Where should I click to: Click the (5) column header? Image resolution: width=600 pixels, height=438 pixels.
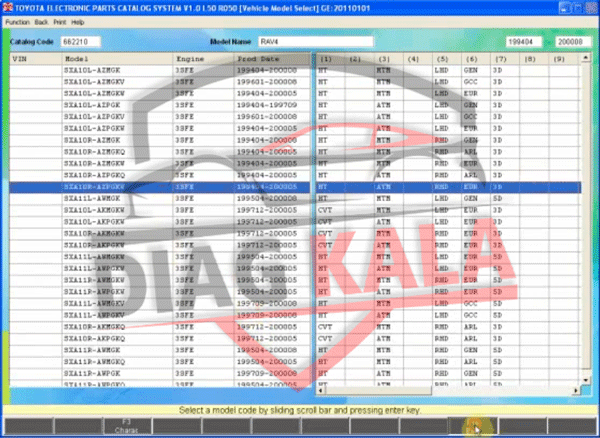click(447, 59)
